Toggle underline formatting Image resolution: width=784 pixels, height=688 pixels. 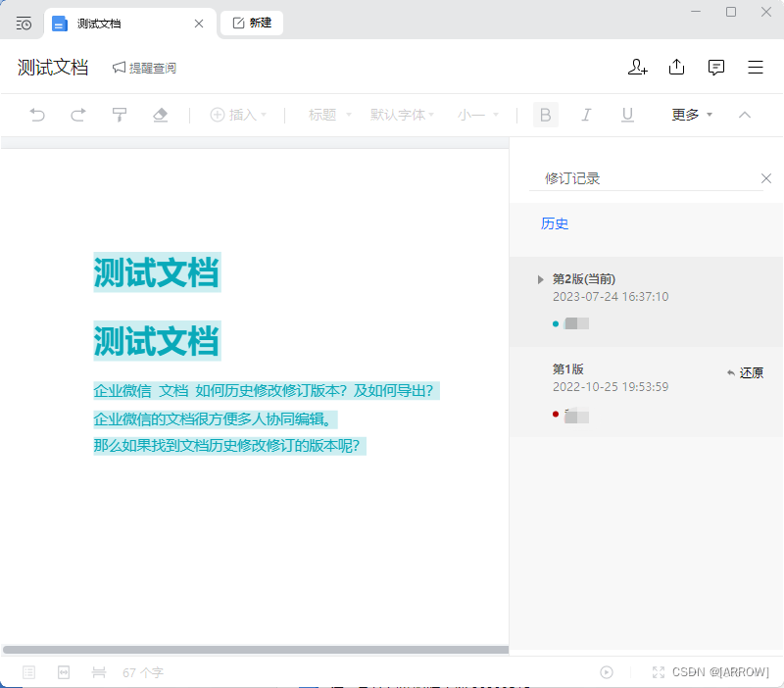[627, 115]
